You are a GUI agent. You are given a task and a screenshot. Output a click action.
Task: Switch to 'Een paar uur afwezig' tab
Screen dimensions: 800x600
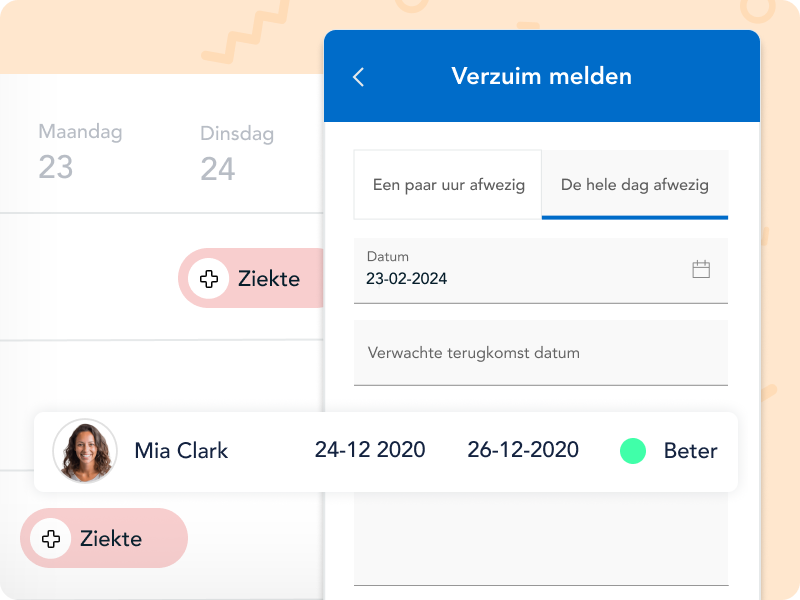448,185
